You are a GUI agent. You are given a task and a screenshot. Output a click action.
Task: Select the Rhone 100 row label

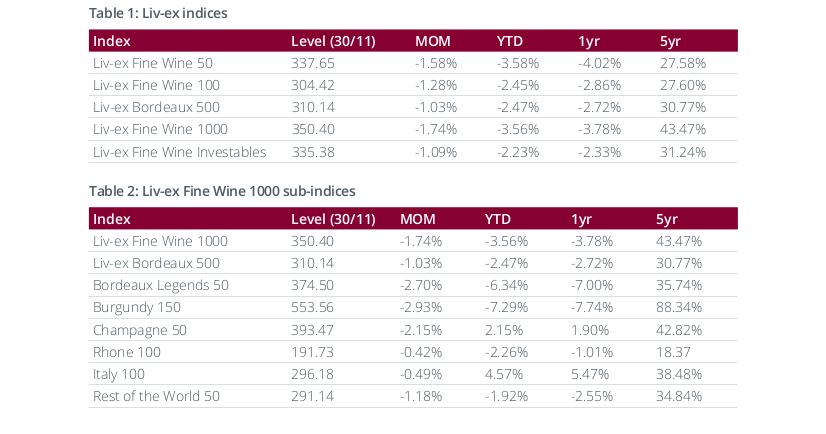coord(126,352)
